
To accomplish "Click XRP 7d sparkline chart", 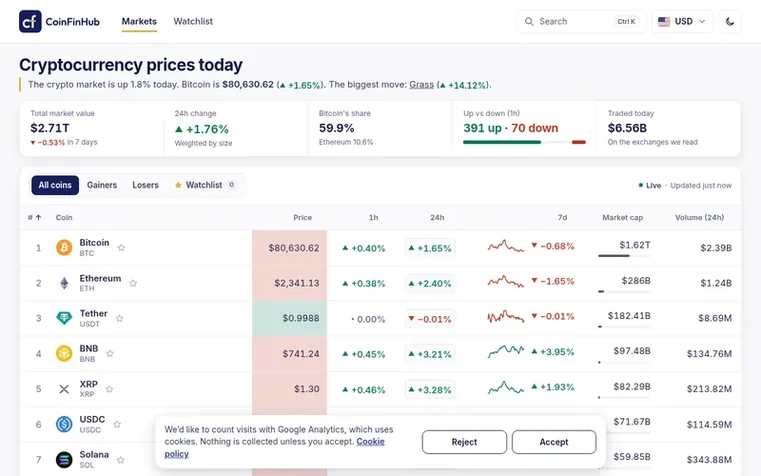I will pyautogui.click(x=506, y=387).
